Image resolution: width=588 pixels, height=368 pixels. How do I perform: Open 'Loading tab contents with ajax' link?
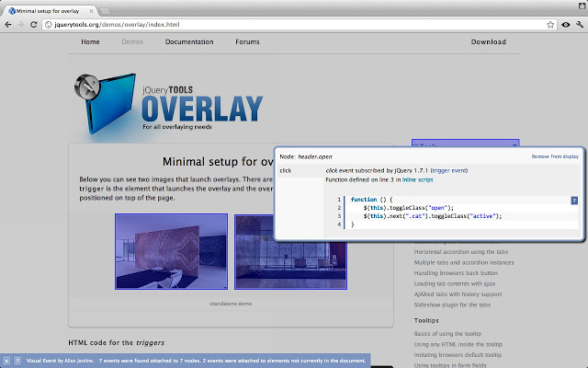(455, 283)
